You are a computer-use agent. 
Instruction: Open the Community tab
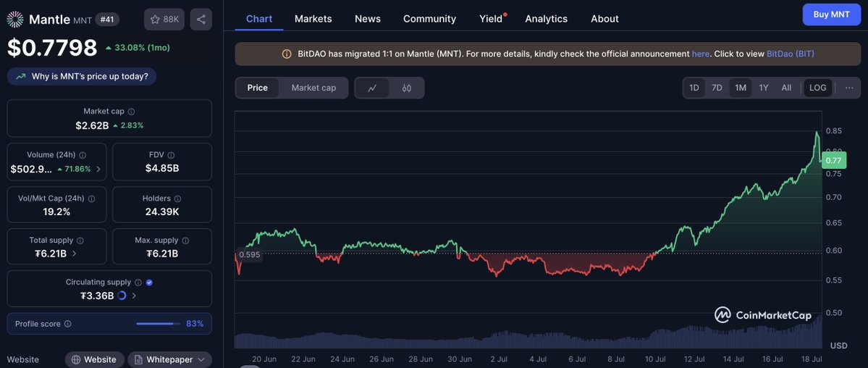tap(429, 19)
